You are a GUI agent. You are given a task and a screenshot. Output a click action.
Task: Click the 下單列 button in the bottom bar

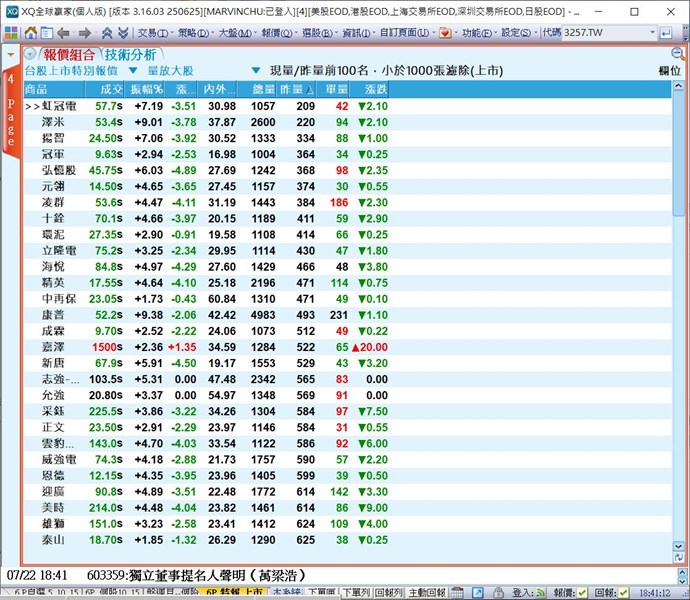coord(355,593)
